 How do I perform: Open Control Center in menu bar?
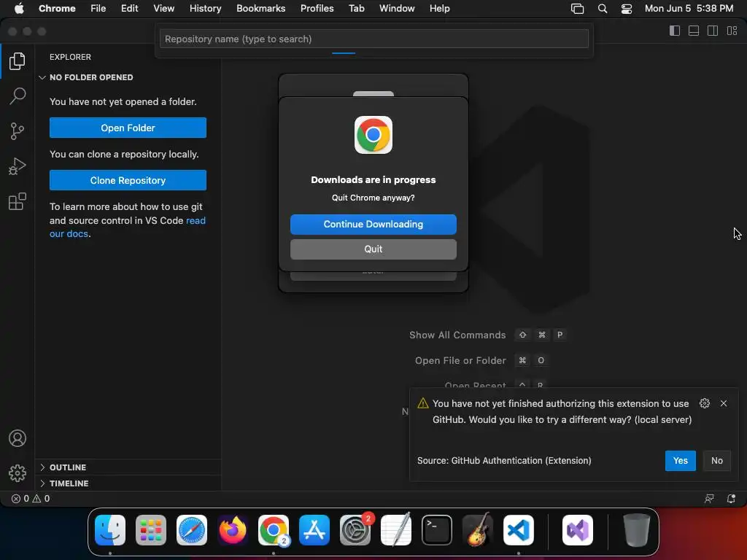pyautogui.click(x=627, y=8)
